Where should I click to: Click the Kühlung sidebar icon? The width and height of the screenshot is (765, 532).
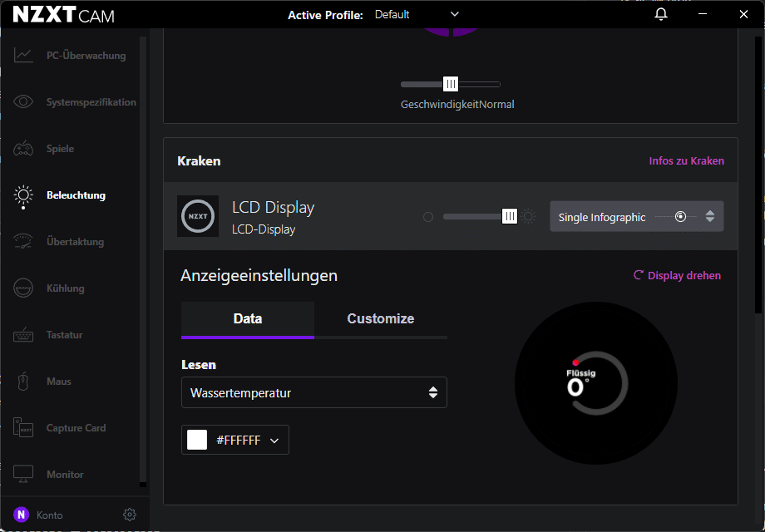tap(23, 288)
